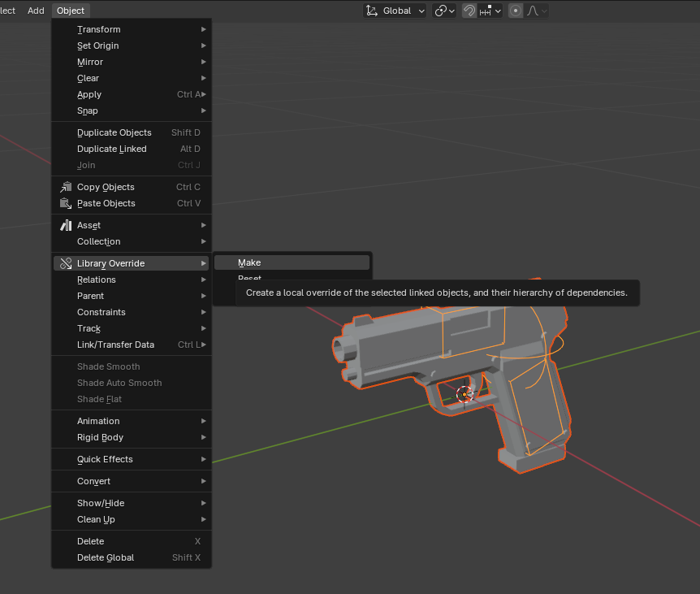
Task: Select Duplicate Objects menu entry
Action: click(x=115, y=132)
